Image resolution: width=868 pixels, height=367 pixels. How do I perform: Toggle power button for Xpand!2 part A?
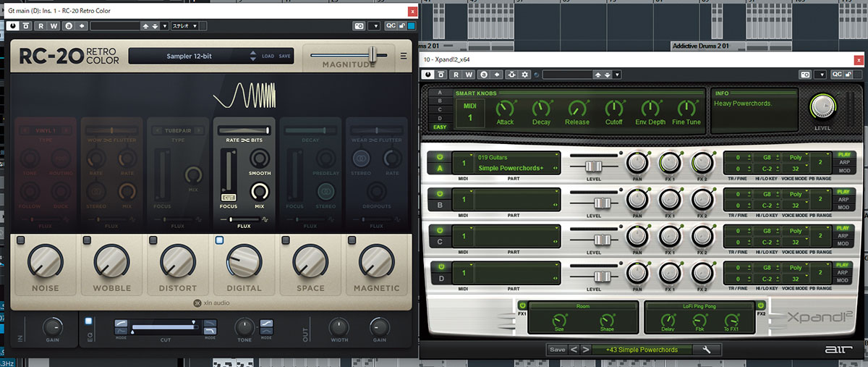[439, 156]
